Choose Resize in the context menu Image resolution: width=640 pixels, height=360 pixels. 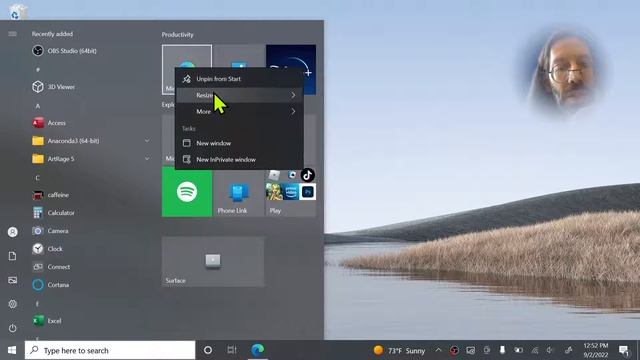click(x=239, y=95)
